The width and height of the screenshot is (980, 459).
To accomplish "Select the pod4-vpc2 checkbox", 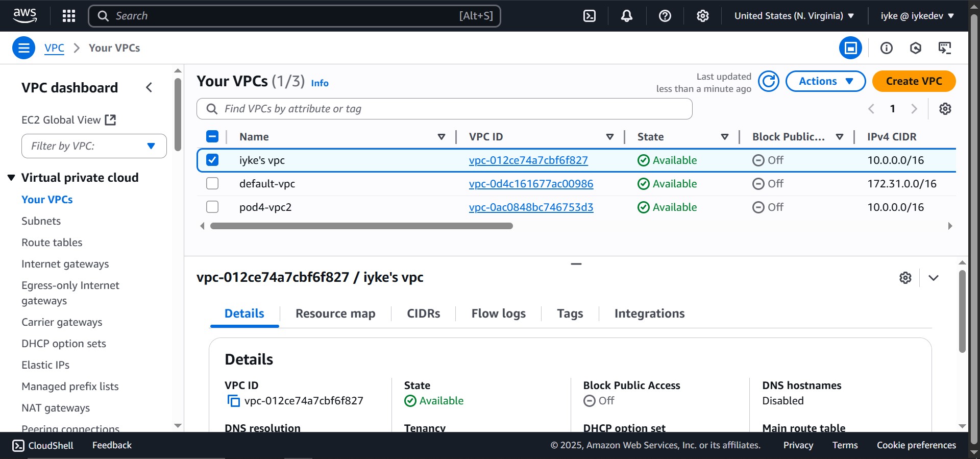I will click(x=212, y=207).
